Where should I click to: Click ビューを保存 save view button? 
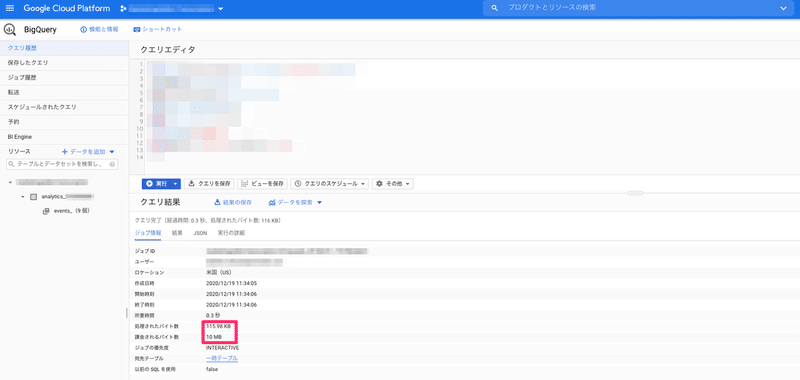pos(262,184)
